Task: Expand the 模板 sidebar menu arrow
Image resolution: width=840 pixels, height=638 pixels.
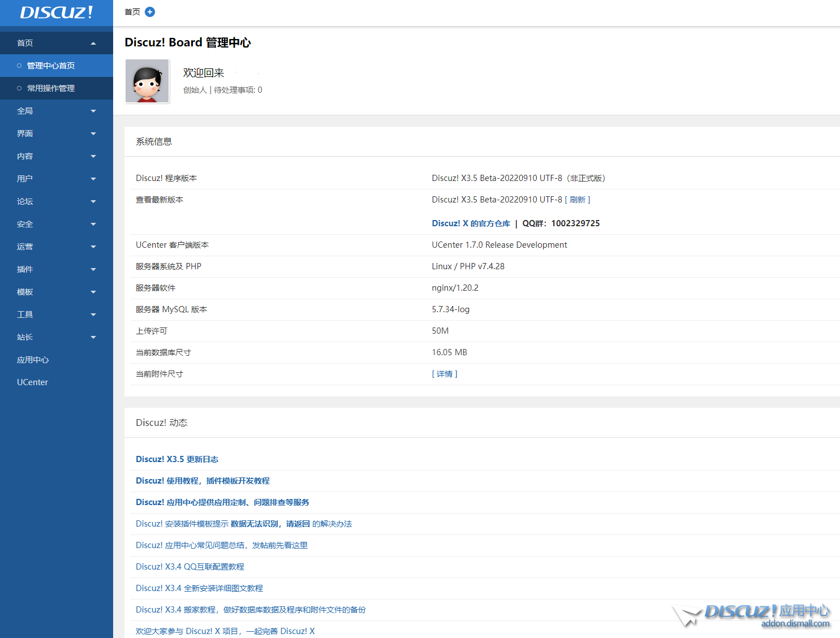Action: pyautogui.click(x=93, y=292)
